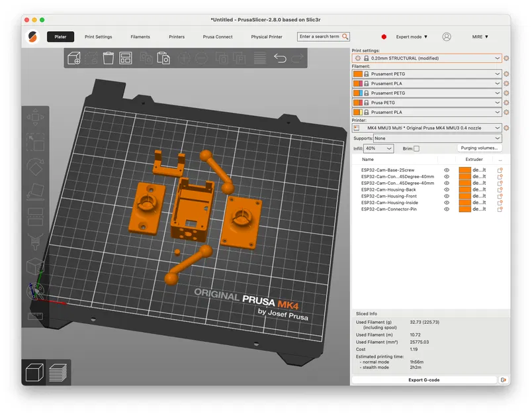Select the Place on face tool
The height and width of the screenshot is (414, 532).
pyautogui.click(x=35, y=191)
